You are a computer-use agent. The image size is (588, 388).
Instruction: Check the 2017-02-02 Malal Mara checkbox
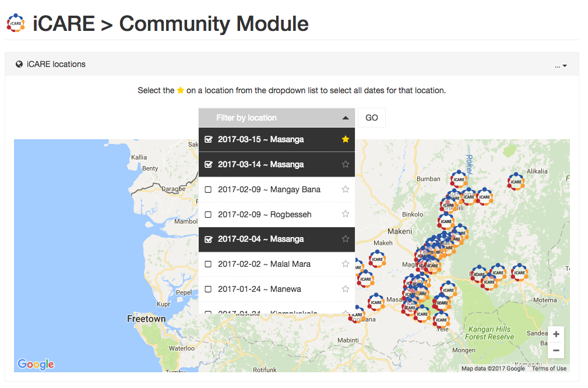pos(208,264)
